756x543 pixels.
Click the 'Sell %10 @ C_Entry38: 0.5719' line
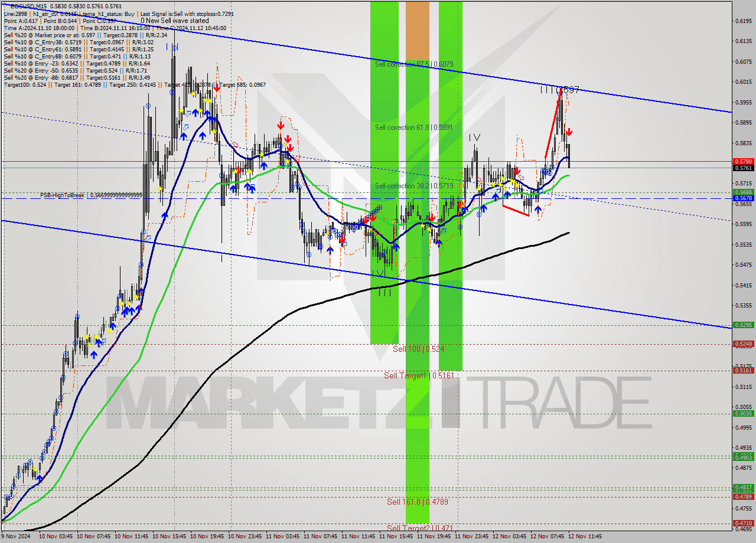78,42
